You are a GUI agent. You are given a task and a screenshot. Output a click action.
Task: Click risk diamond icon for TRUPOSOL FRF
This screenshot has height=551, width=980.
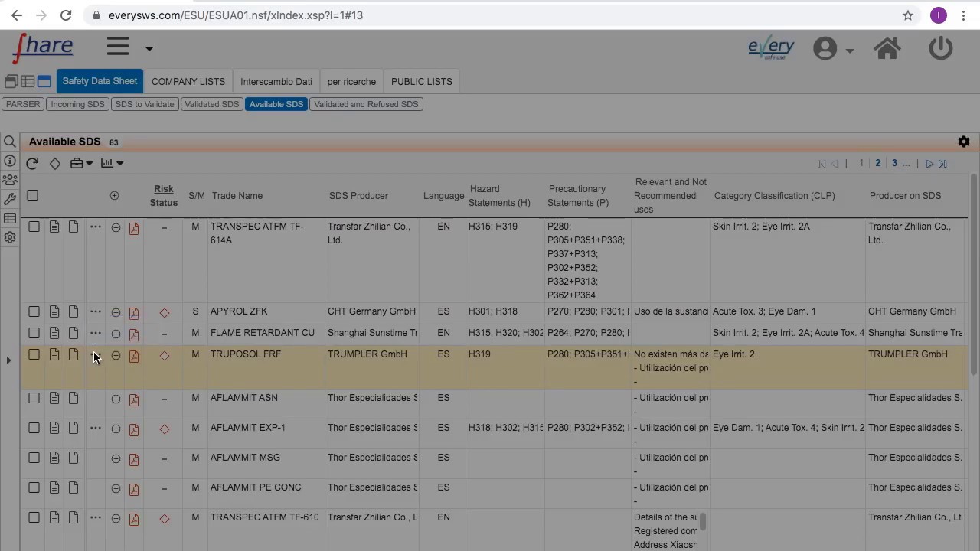165,356
